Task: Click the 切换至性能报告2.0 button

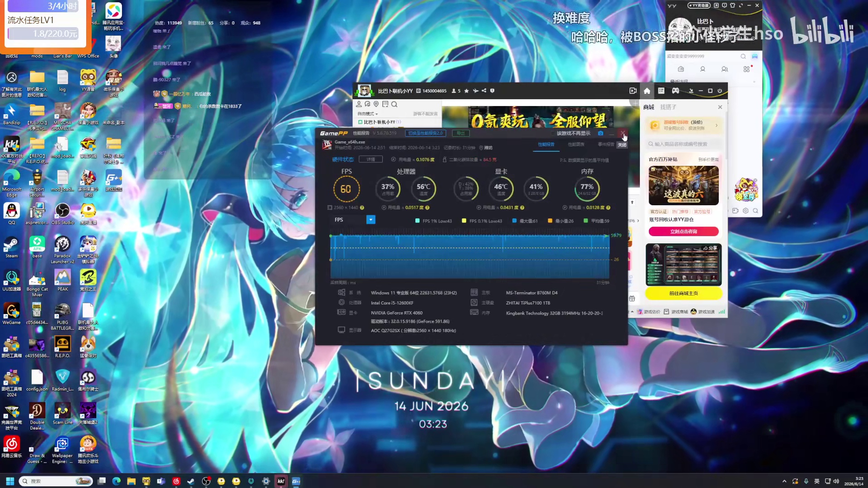Action: [425, 133]
